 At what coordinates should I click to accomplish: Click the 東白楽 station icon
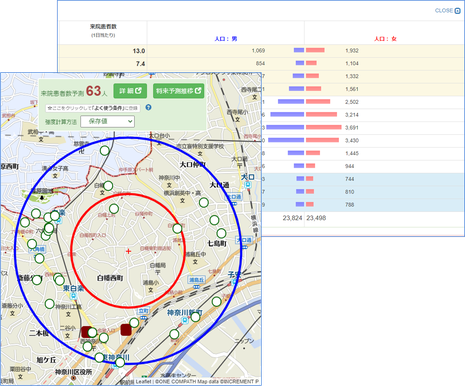73,296
